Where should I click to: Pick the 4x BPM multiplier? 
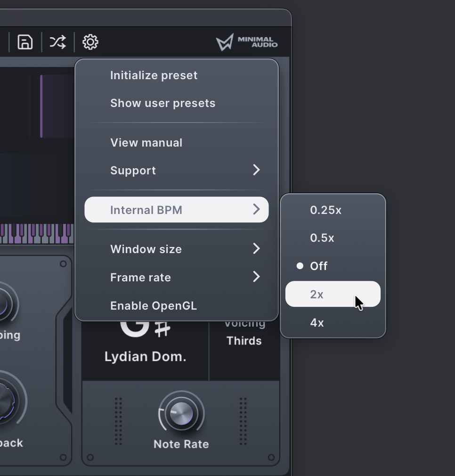[x=317, y=323]
